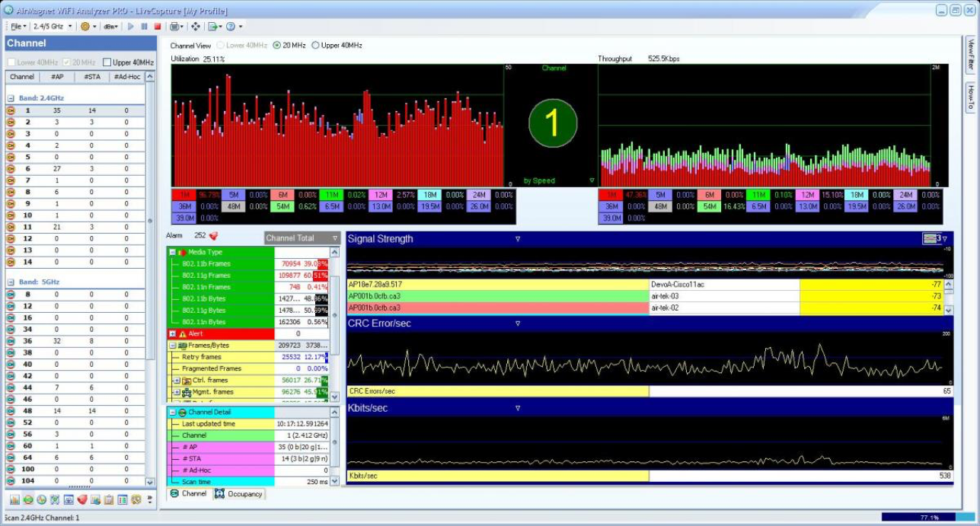Open the Help question mark icon
This screenshot has width=980, height=526.
tap(230, 27)
